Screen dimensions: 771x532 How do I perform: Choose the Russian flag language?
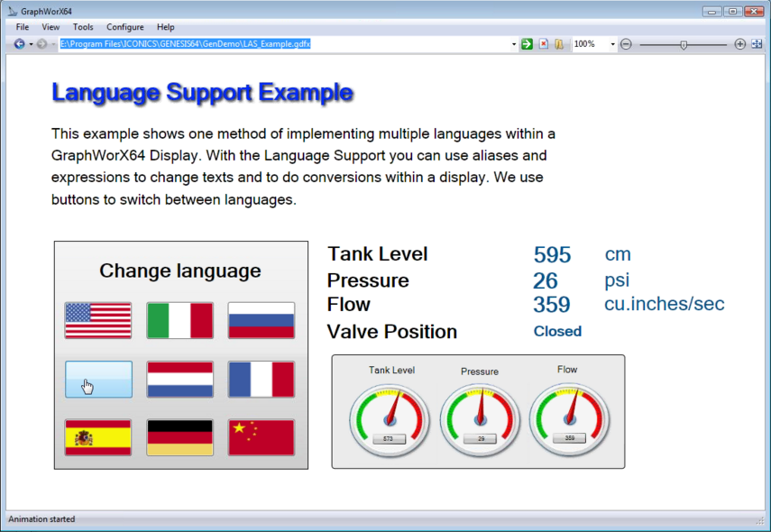(x=262, y=321)
